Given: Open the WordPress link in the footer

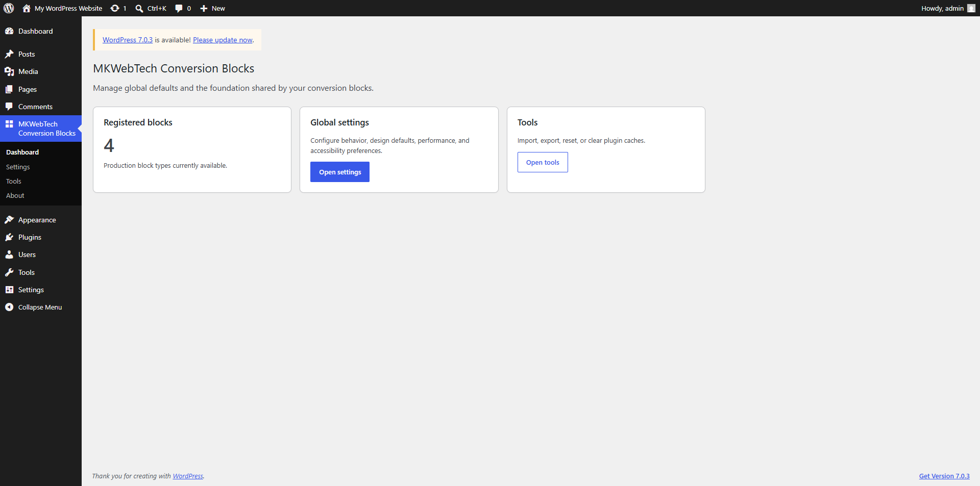Looking at the screenshot, I should (188, 476).
